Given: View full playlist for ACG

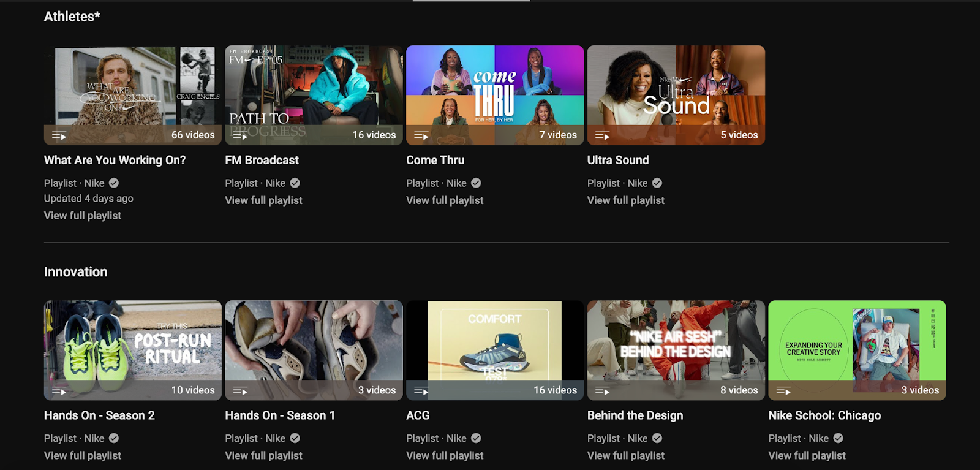Looking at the screenshot, I should click(x=445, y=455).
